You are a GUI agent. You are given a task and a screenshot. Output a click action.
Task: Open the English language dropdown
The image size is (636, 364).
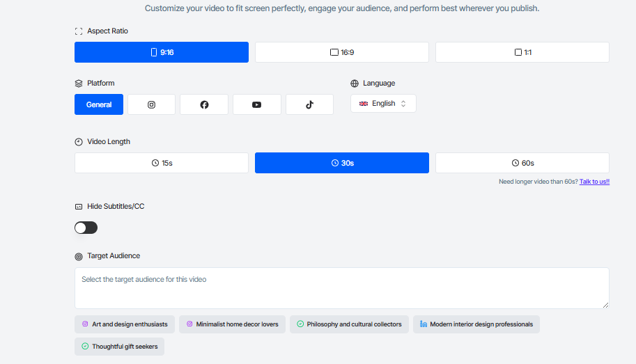[x=383, y=103]
